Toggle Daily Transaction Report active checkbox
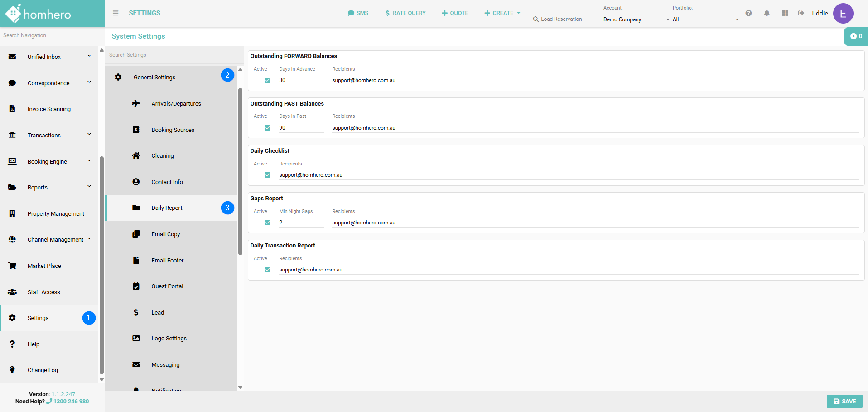 coord(267,270)
